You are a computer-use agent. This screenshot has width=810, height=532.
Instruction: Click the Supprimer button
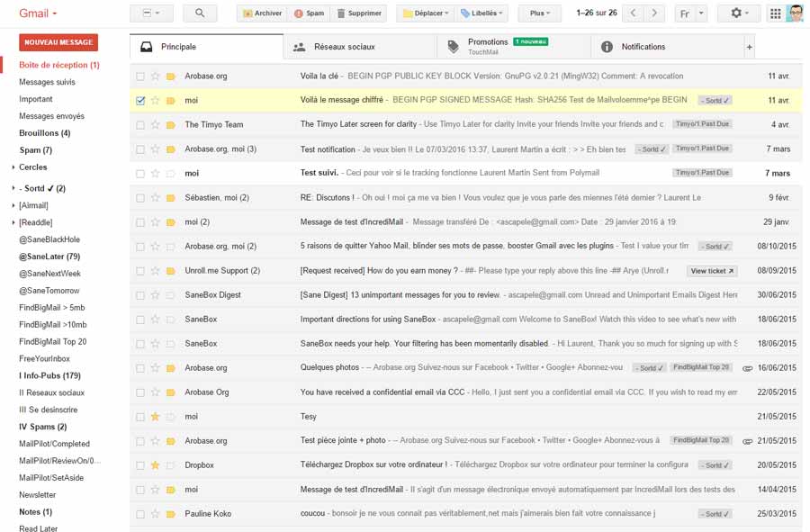[359, 14]
